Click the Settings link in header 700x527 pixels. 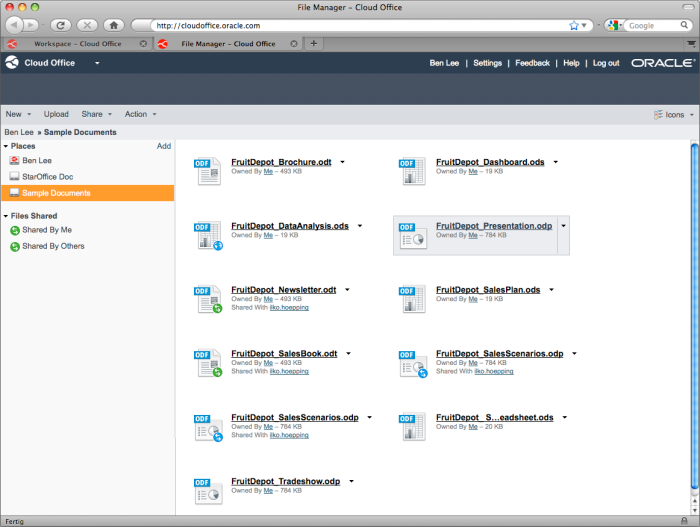tap(488, 63)
